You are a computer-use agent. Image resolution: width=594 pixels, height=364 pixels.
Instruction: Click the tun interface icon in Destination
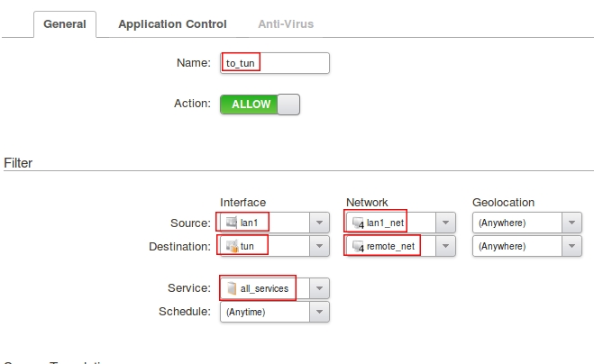[x=232, y=246]
